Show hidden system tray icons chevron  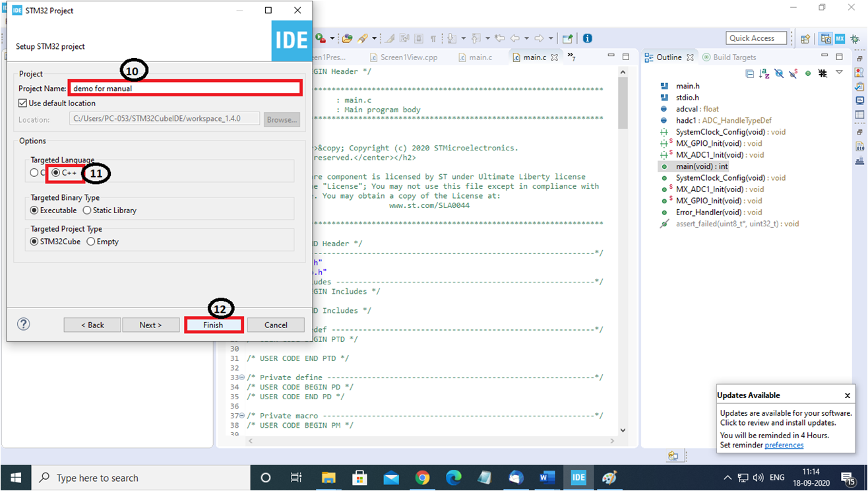pyautogui.click(x=727, y=478)
